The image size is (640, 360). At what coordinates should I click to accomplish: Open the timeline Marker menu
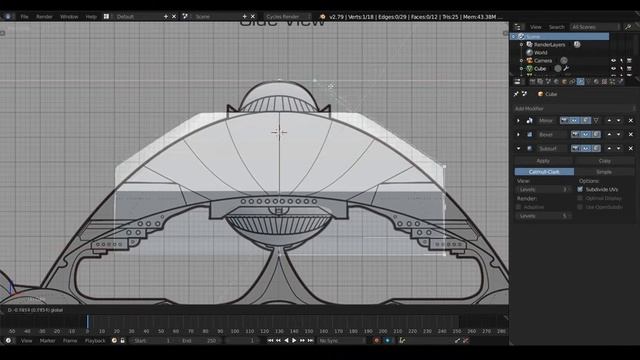47,340
